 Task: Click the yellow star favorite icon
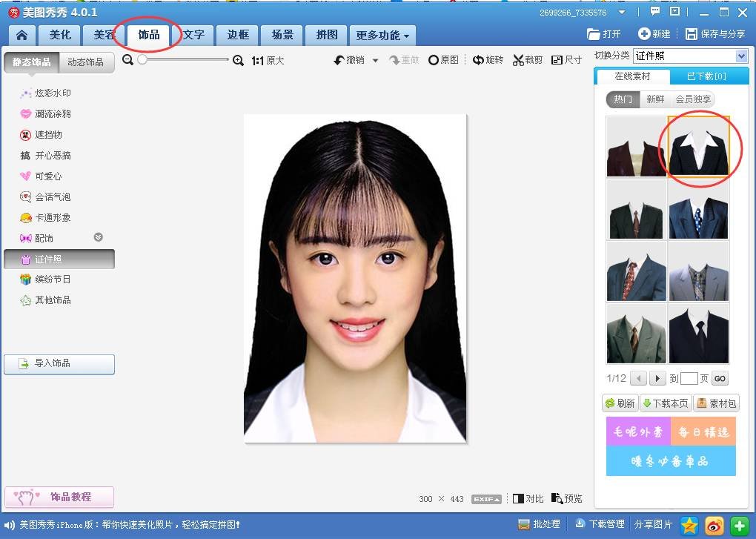[x=689, y=525]
